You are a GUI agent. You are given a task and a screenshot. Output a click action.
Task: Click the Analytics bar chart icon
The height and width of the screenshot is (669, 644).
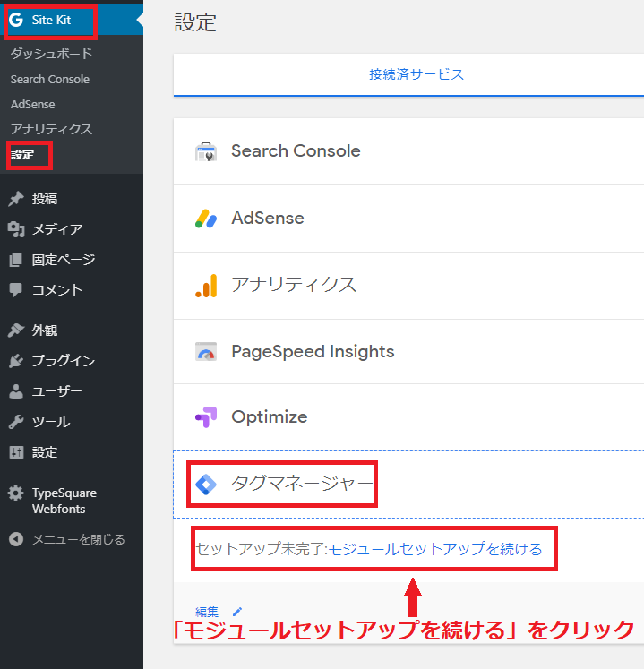point(206,286)
